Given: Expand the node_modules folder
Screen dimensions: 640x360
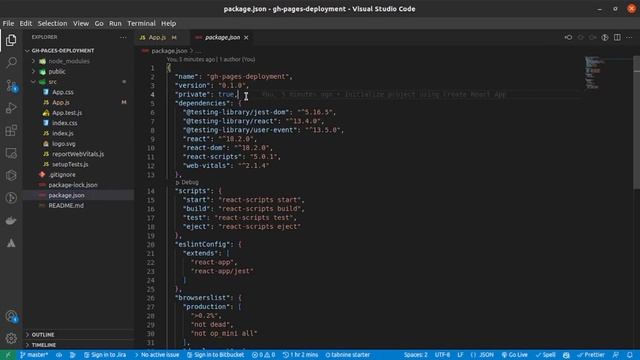Looking at the screenshot, I should pyautogui.click(x=33, y=61).
